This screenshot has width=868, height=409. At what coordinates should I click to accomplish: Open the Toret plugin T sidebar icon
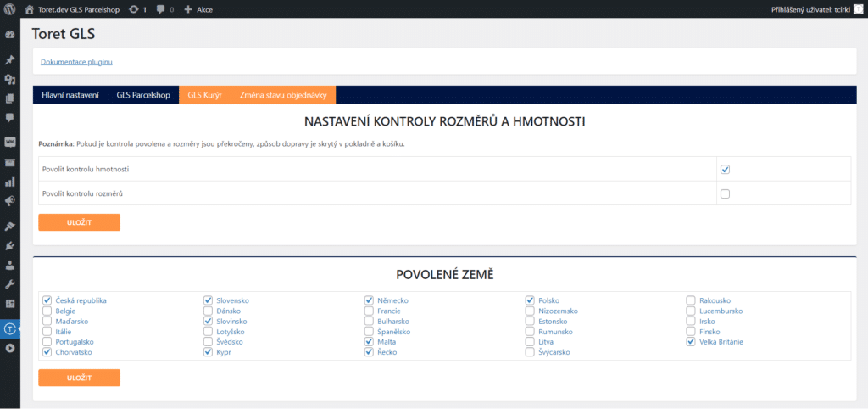pos(9,328)
